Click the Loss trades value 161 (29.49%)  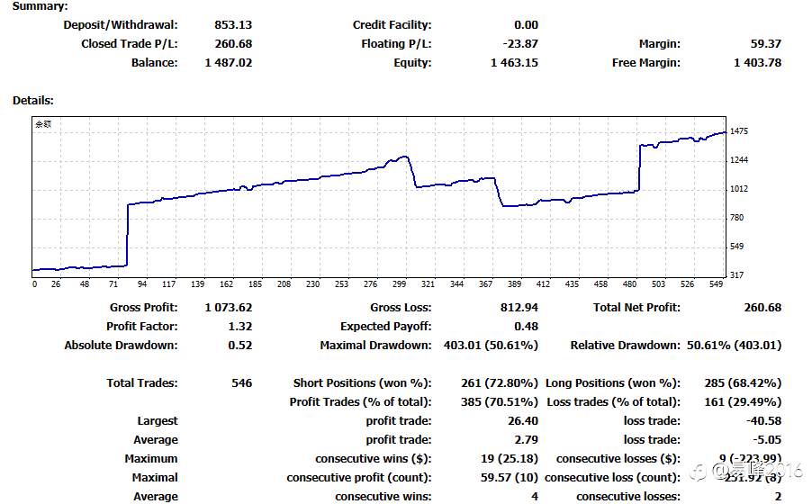pyautogui.click(x=743, y=402)
